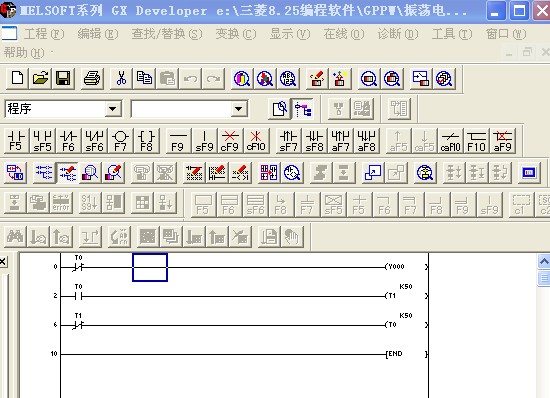Save project using the floppy disk icon
Viewport: 550px width, 398px height.
click(x=63, y=78)
